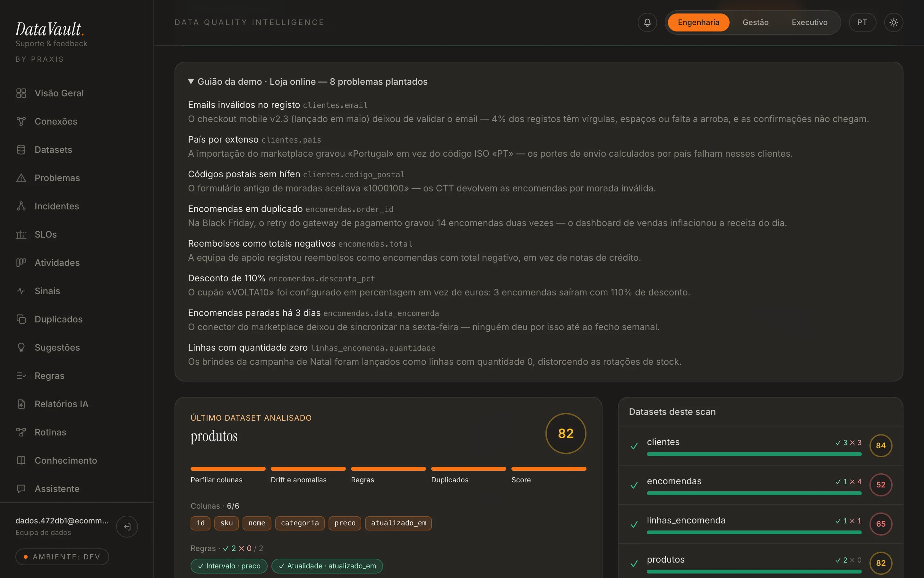Click the 82 score circle for produtos
Viewport: 924px width, 578px height.
coord(566,433)
